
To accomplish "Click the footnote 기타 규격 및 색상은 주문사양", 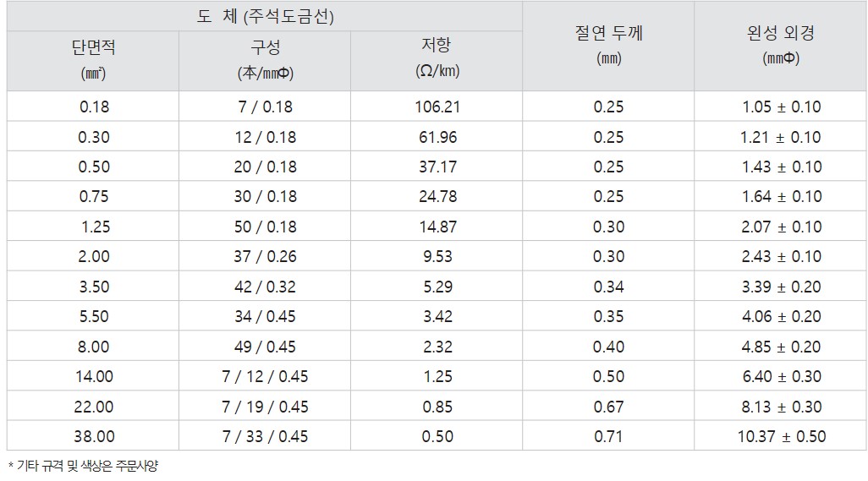I will pyautogui.click(x=83, y=466).
